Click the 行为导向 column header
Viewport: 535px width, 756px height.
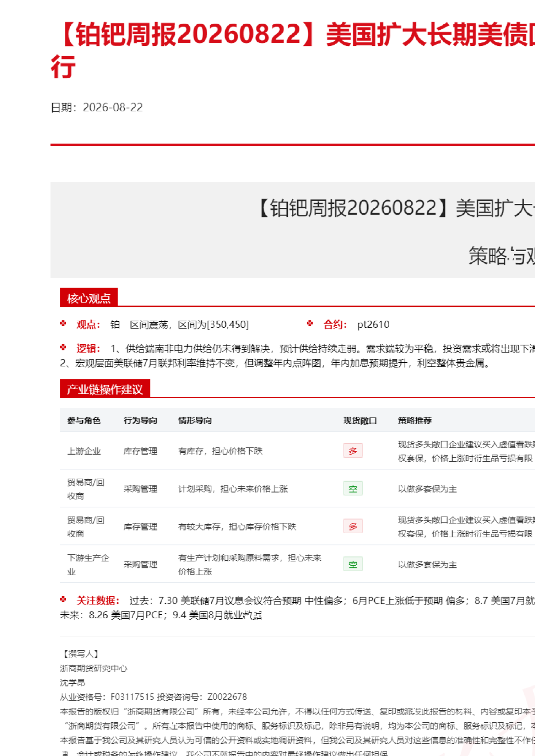[x=141, y=420]
